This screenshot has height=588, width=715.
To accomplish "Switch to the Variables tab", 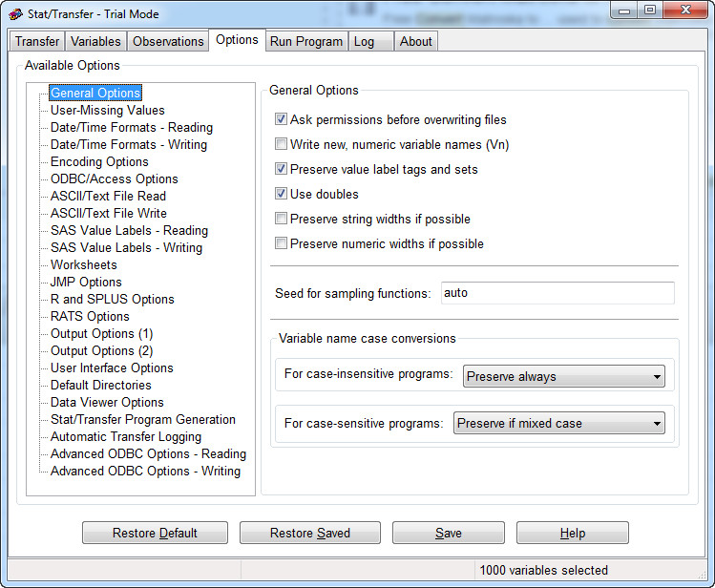I will click(x=95, y=41).
